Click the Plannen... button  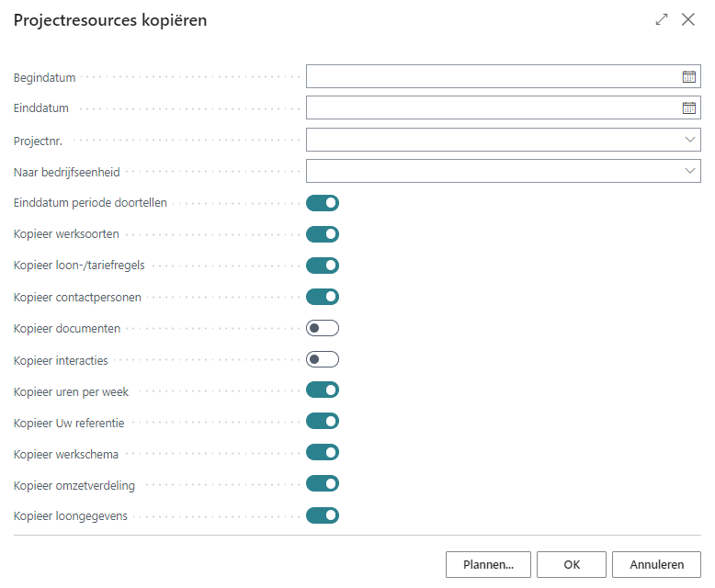[x=488, y=565]
